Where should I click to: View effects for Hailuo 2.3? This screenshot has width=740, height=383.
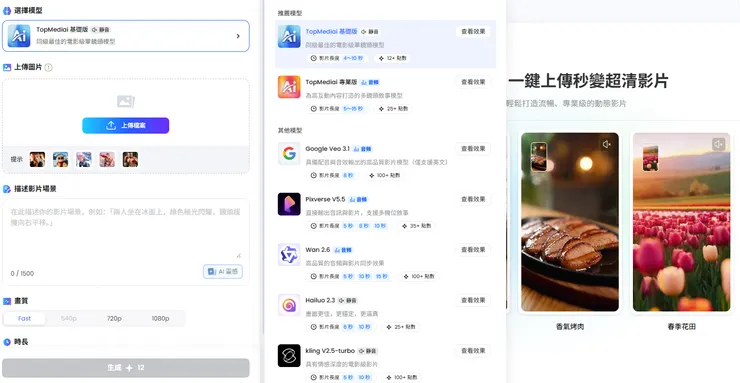(473, 300)
